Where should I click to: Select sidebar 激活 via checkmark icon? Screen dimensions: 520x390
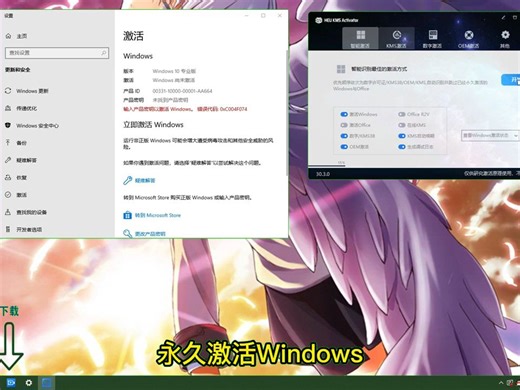(8, 195)
